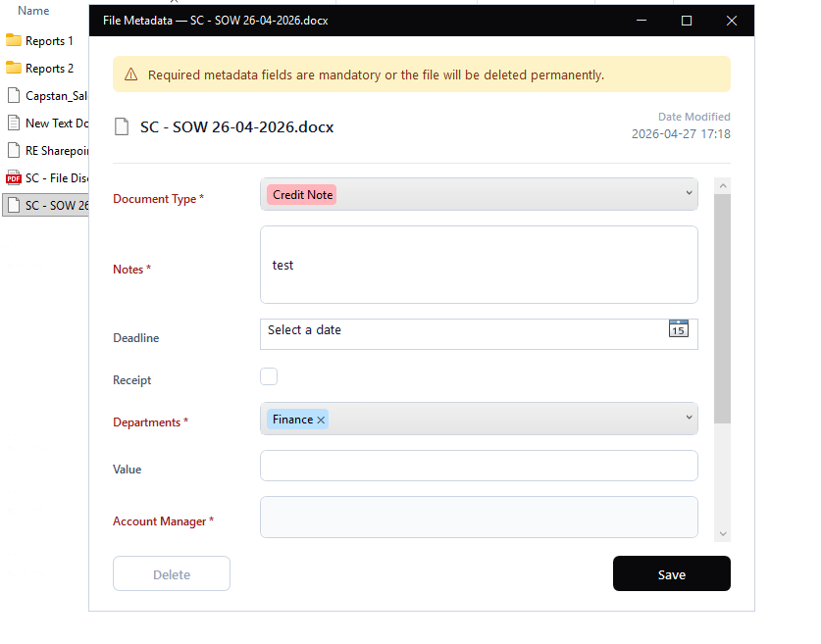Click the document icon beside the file title
The width and height of the screenshot is (821, 644).
point(123,126)
